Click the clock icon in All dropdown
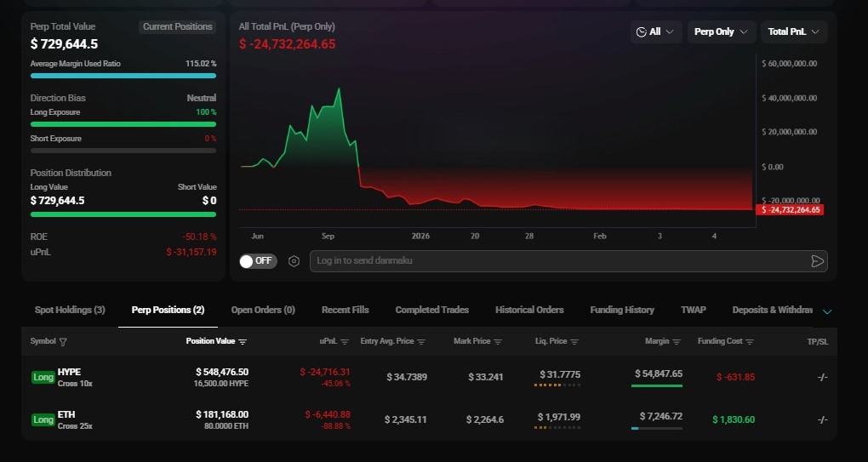Viewport: 868px width, 462px height. click(641, 32)
